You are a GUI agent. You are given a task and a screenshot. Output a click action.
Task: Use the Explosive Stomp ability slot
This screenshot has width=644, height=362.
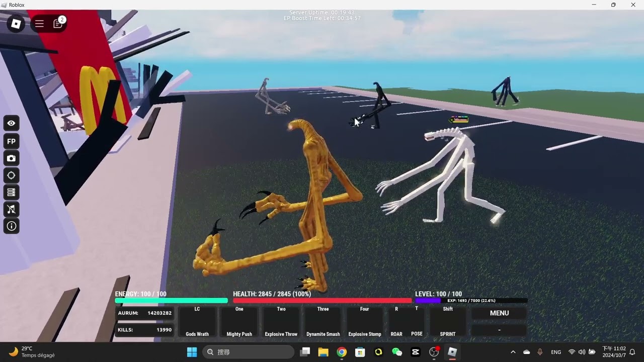tap(365, 322)
